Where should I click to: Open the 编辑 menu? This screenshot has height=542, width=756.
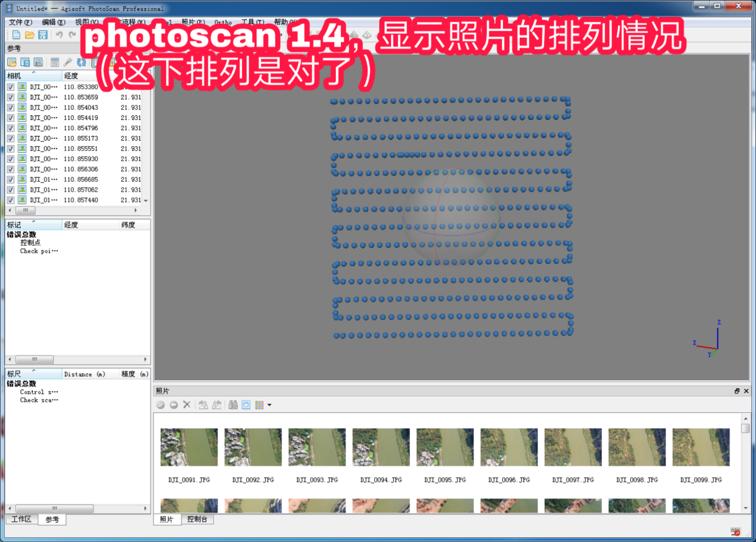coord(54,22)
